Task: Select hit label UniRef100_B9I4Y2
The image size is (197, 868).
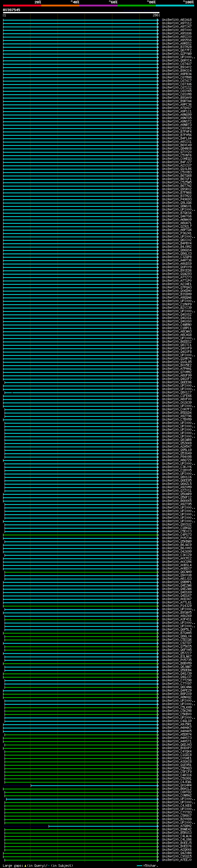Action: [x=177, y=67]
